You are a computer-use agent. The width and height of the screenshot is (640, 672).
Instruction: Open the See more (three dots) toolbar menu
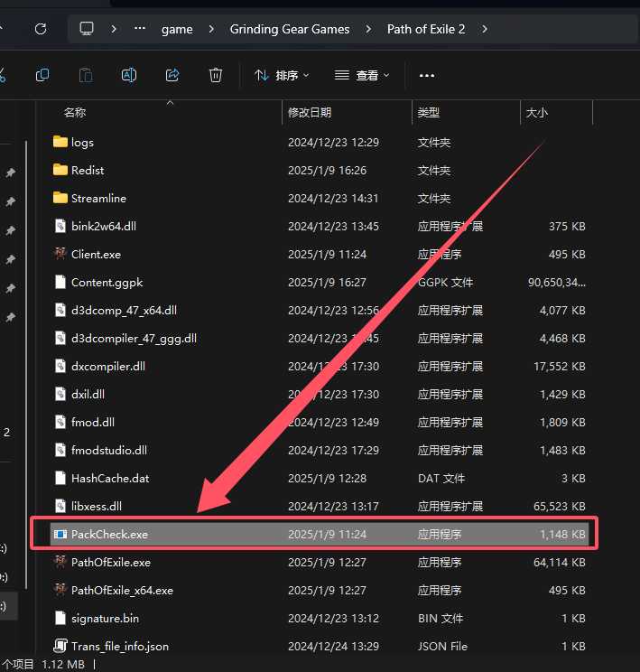coord(427,76)
